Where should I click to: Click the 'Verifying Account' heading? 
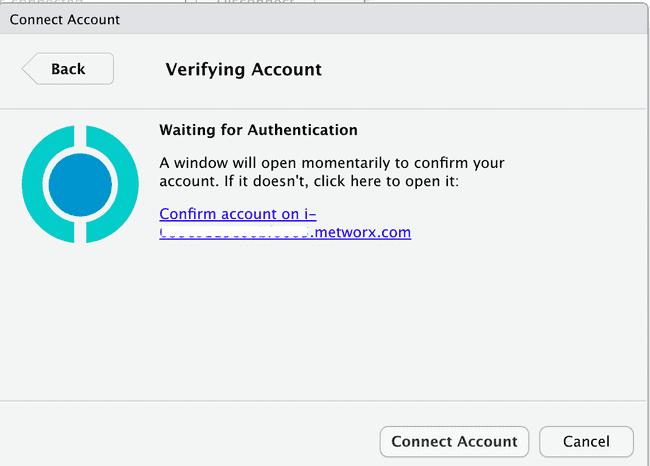(244, 69)
